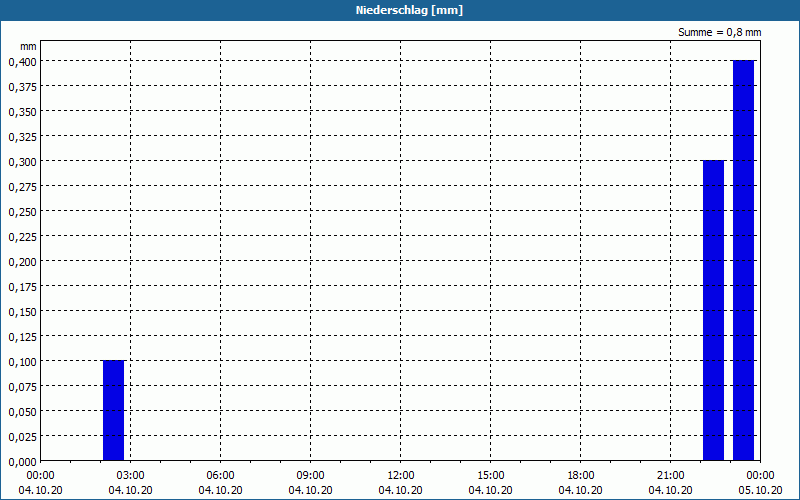800x500 pixels.
Task: Click the 09:00 time axis label
Action: pyautogui.click(x=310, y=476)
